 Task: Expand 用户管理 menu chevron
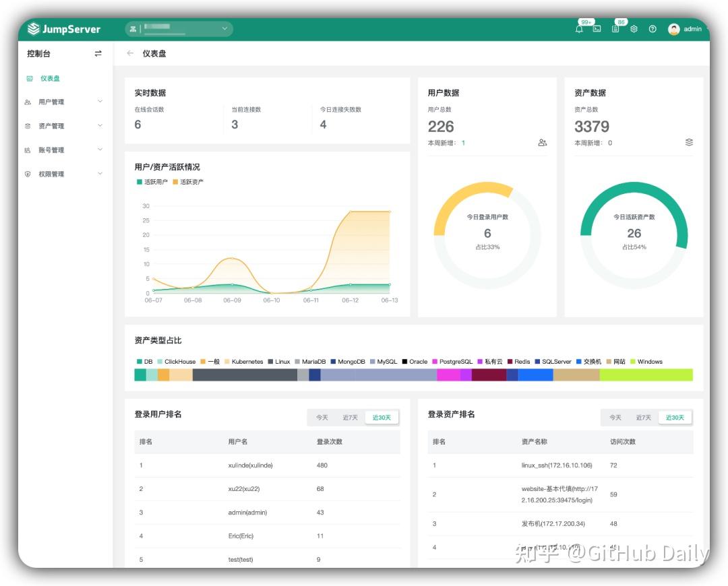click(x=100, y=101)
